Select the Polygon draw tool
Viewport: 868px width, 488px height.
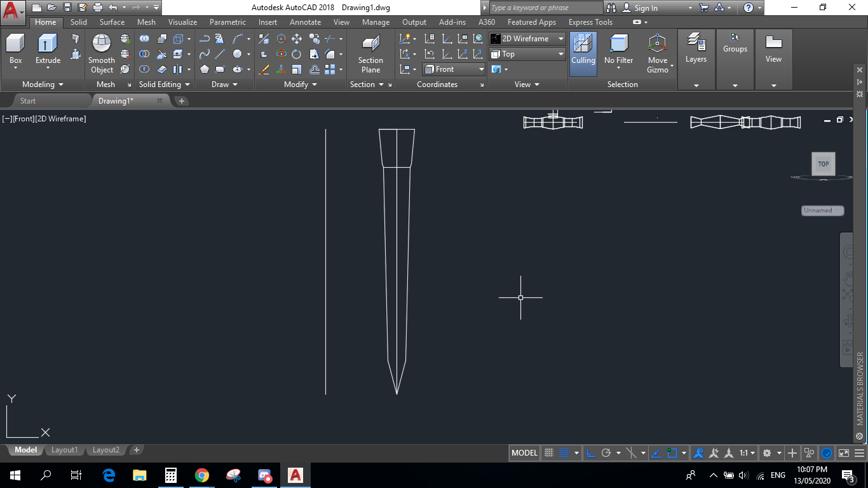(204, 69)
